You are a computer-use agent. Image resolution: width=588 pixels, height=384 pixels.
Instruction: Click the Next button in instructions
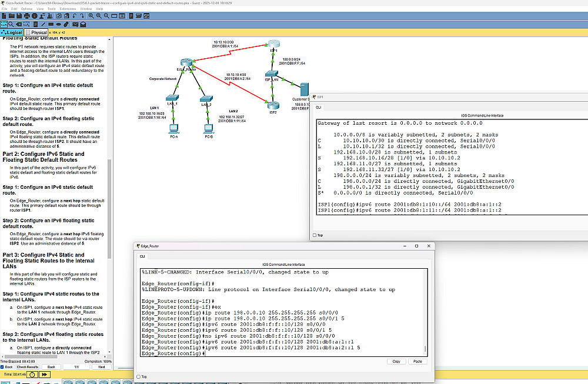coord(101,367)
